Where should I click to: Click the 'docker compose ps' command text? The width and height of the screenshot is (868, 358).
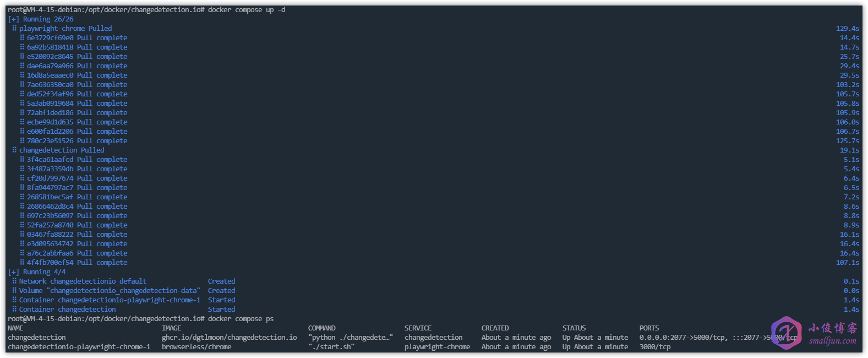point(241,319)
